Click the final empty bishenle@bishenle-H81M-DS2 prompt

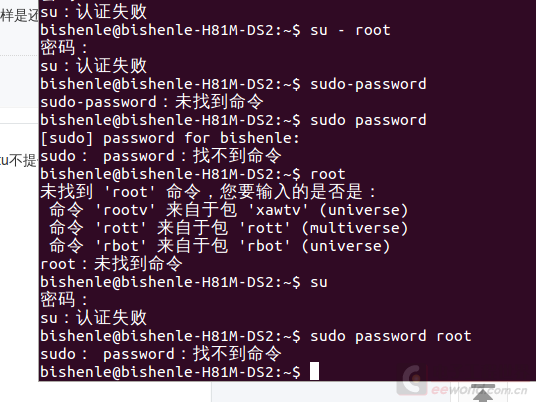[170, 372]
